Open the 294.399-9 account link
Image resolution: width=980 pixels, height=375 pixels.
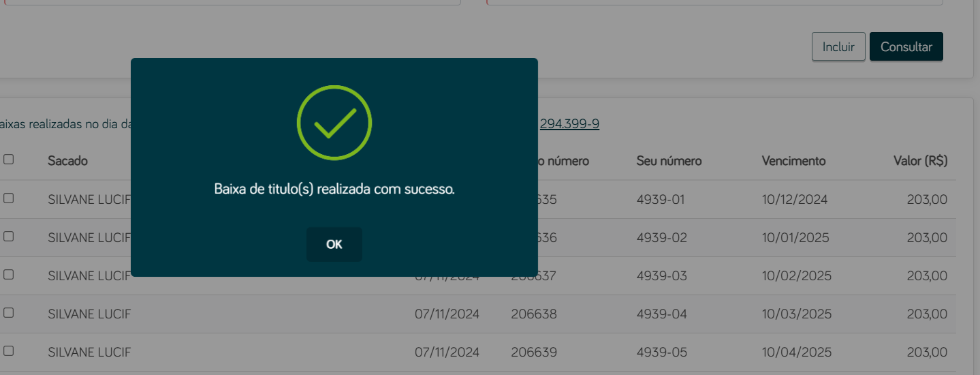pyautogui.click(x=569, y=124)
